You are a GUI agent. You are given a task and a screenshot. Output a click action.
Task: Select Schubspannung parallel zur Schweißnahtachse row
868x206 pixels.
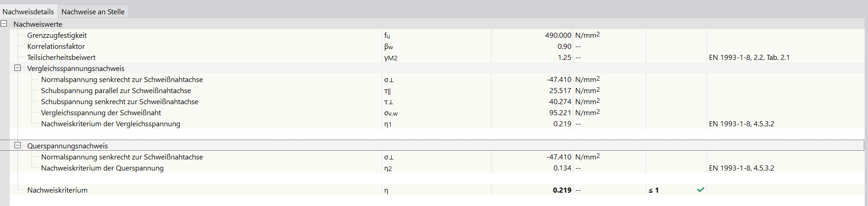(x=116, y=91)
